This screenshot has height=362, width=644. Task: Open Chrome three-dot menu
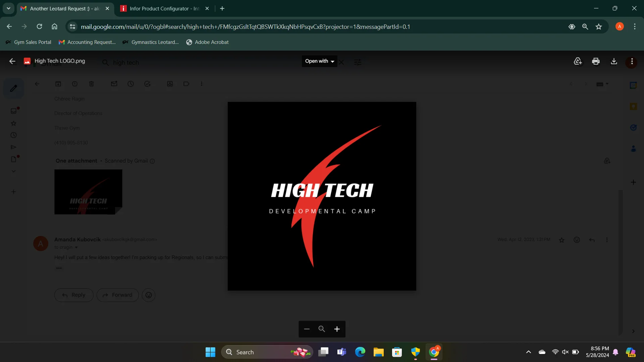tap(635, 26)
